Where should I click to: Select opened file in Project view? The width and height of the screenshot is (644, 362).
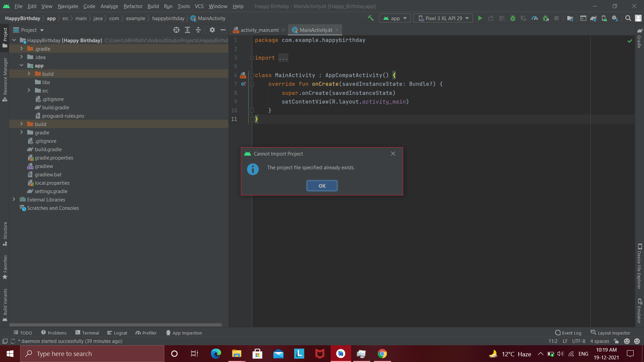coord(176,30)
